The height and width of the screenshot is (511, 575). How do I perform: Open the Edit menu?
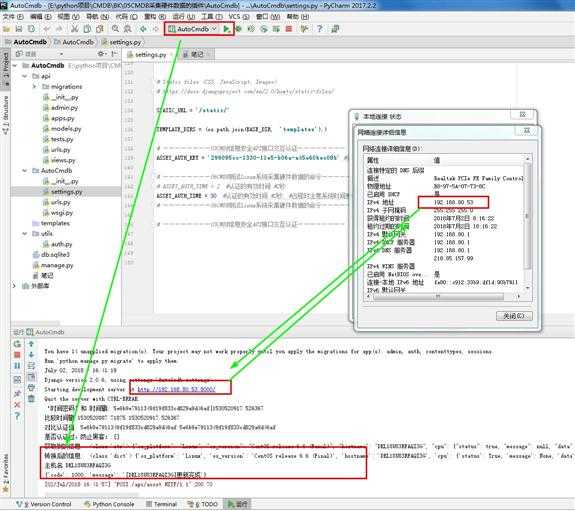[40, 17]
